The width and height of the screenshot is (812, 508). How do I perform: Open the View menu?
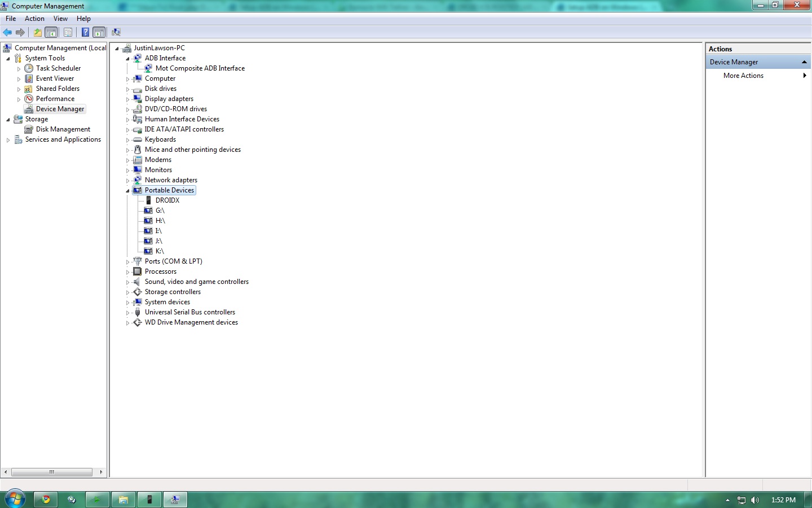pos(60,19)
